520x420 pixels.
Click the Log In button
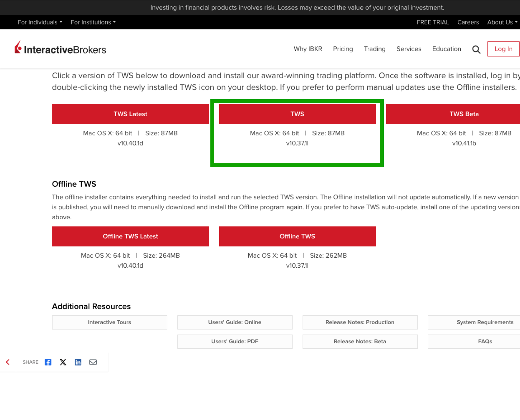click(503, 49)
